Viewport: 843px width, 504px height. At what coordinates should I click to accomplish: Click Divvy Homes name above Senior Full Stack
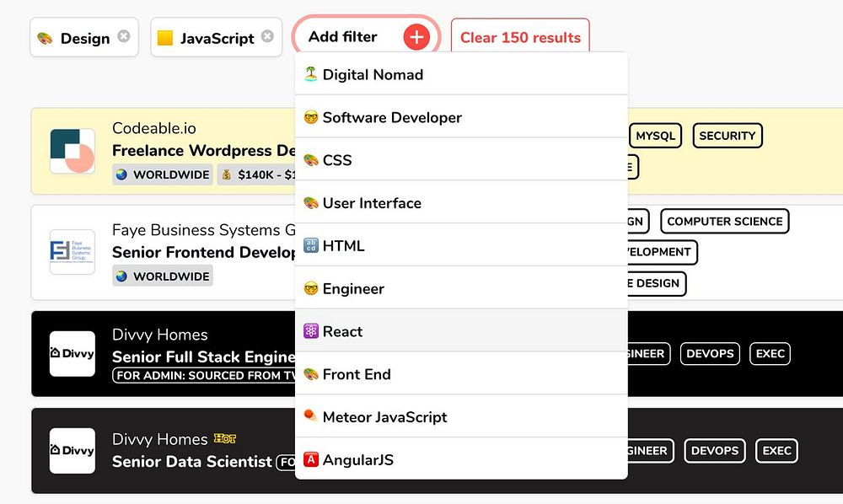[x=159, y=335]
